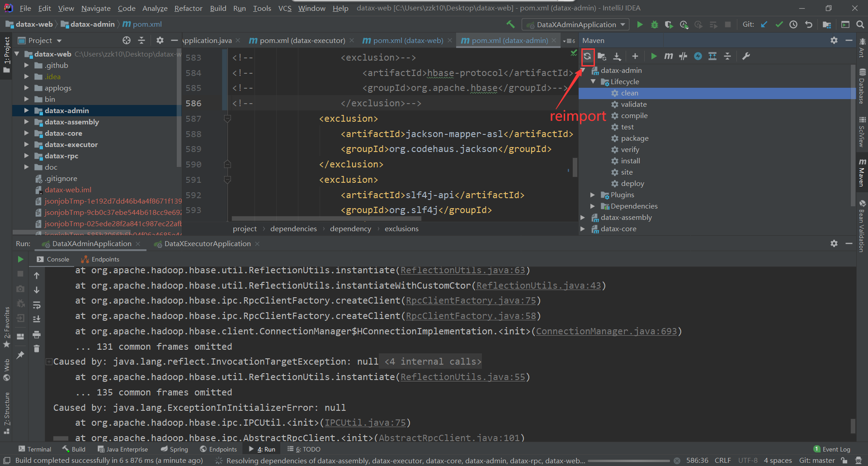Click the build project hammer icon
This screenshot has height=466, width=868.
click(510, 24)
